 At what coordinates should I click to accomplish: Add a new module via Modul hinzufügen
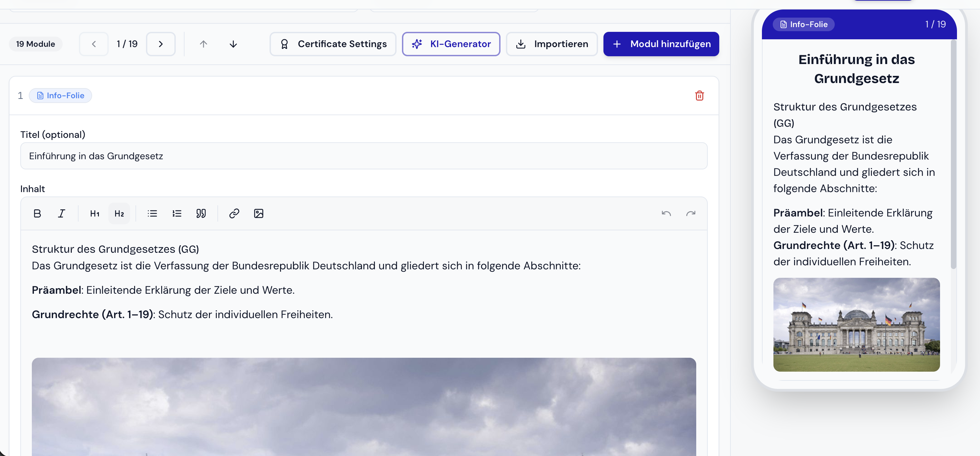pos(661,44)
